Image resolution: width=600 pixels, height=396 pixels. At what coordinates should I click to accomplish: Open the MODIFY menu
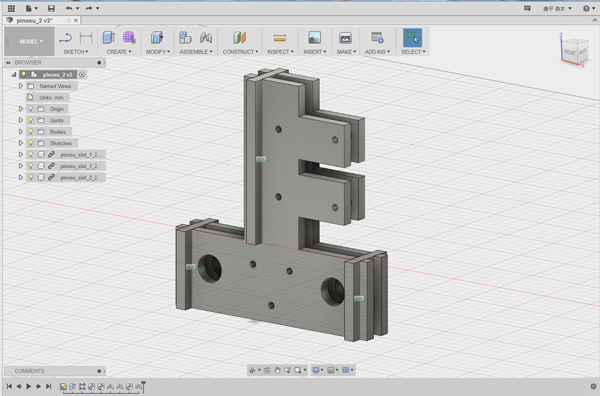158,52
